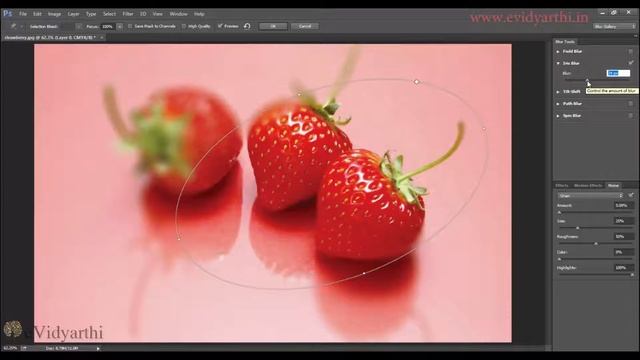Expand the Tilt-Shift section
Image resolution: width=640 pixels, height=360 pixels.
[x=558, y=91]
